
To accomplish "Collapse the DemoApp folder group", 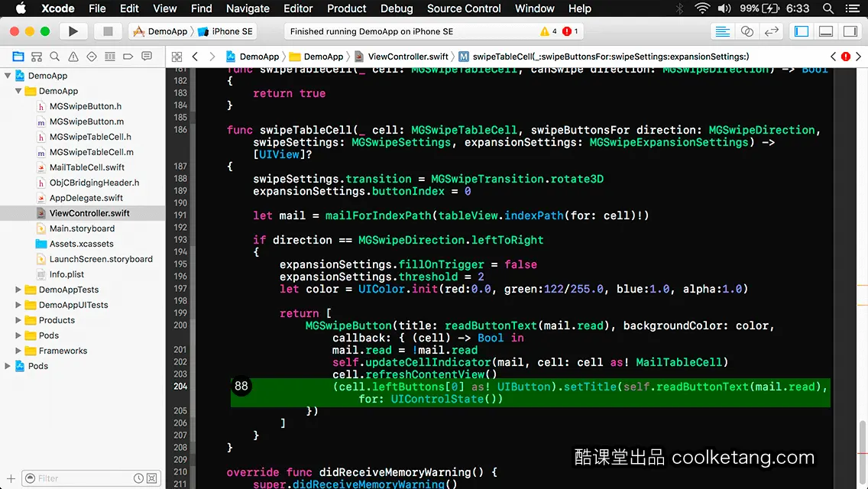I will click(x=18, y=91).
